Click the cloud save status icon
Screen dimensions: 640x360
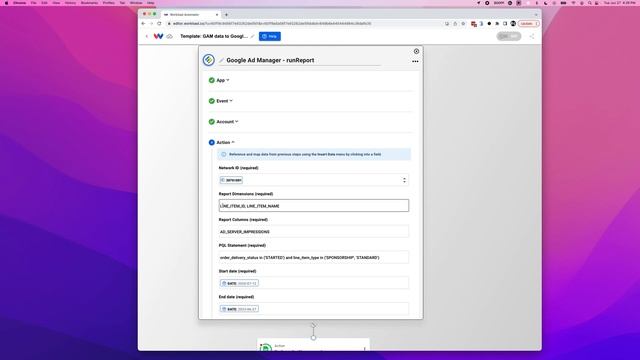coord(169,36)
